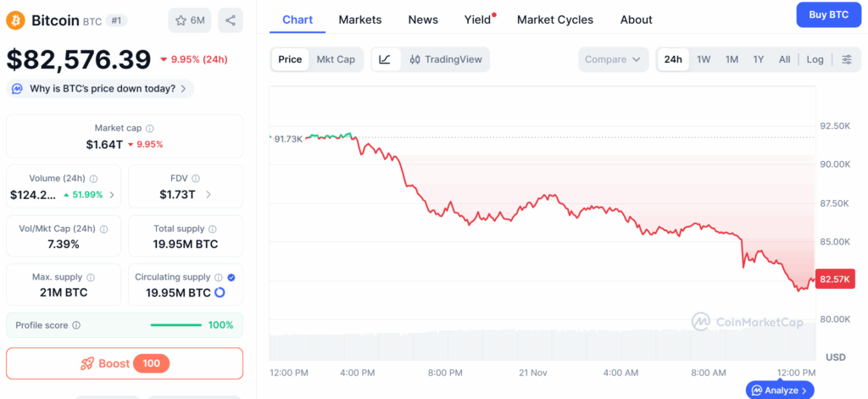Open the Compare dropdown

(614, 59)
